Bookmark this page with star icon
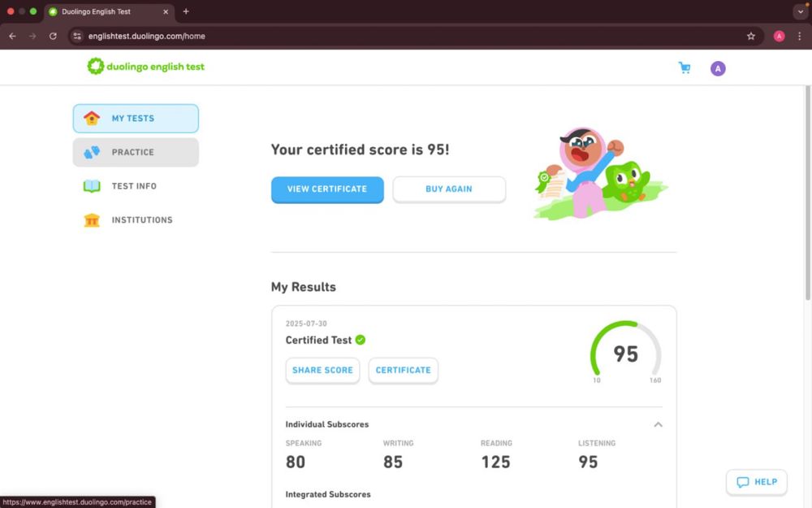This screenshot has height=508, width=812. [751, 36]
